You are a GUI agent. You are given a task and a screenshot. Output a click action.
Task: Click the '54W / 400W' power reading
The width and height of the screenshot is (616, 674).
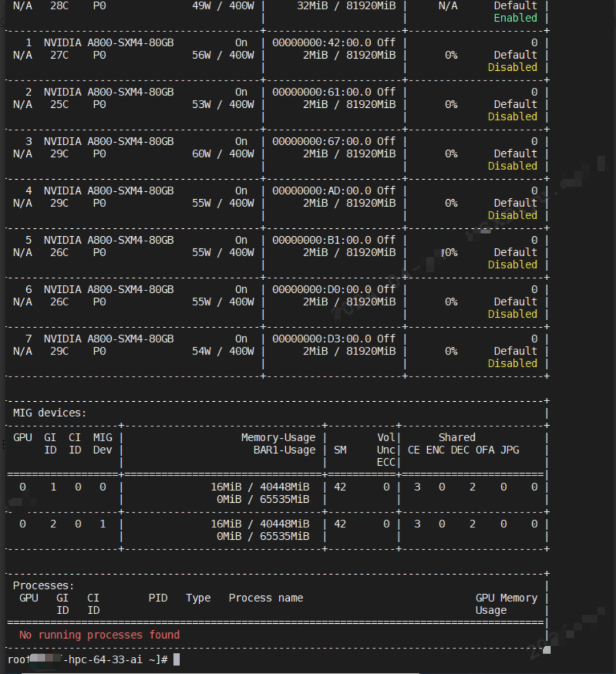pyautogui.click(x=223, y=352)
